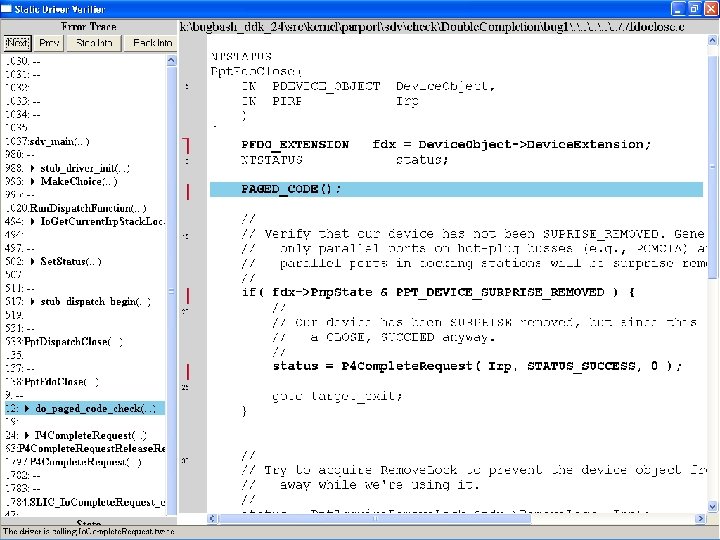This screenshot has height=540, width=720.
Task: Click the scroll-down arrow of the code pane
Action: click(712, 506)
